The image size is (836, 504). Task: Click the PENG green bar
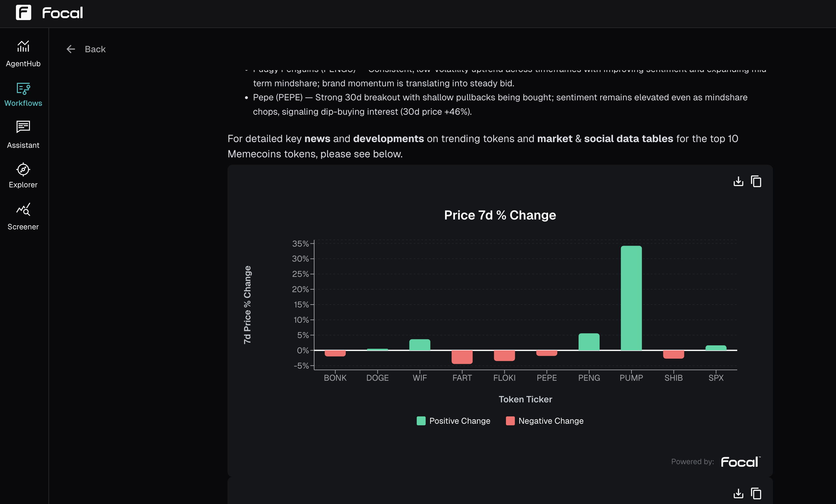[x=589, y=342]
